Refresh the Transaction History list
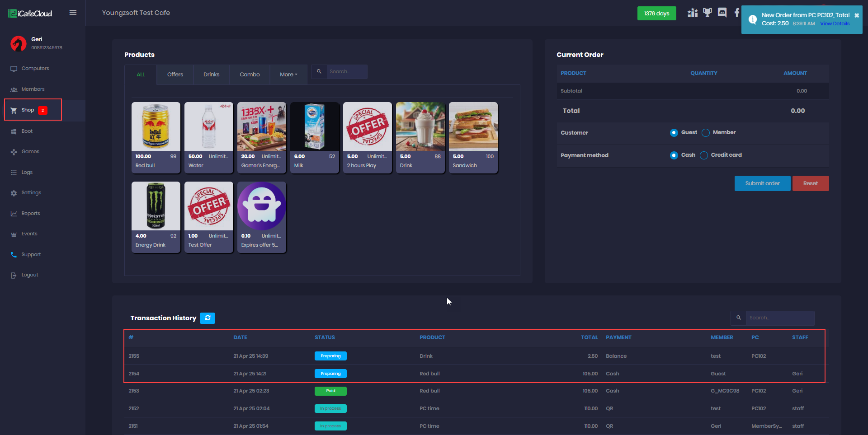 208,318
